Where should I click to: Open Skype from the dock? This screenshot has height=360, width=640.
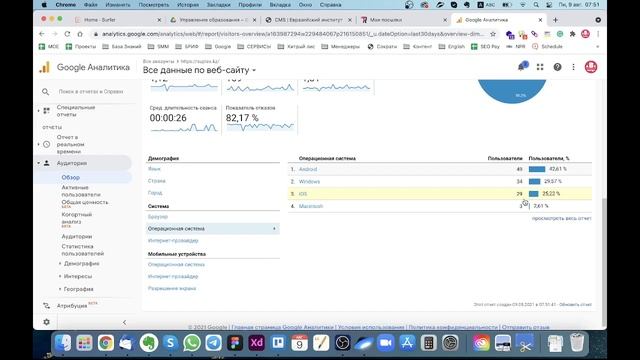click(170, 342)
